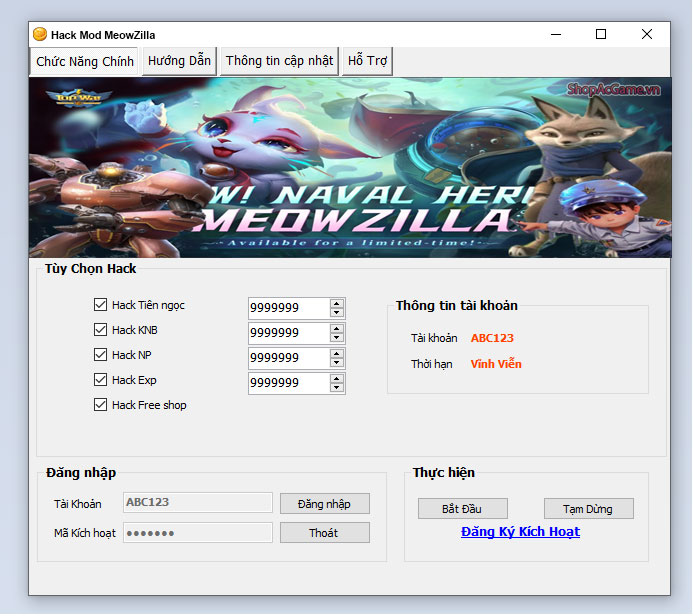The image size is (693, 616).
Task: Focus the Hack Exp number field
Action: [x=289, y=383]
